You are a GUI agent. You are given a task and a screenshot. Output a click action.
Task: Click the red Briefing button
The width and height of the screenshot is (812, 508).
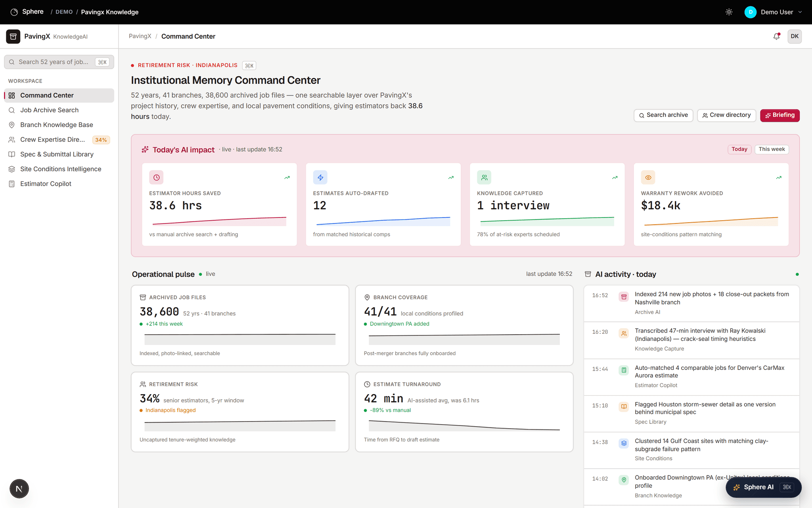(779, 115)
